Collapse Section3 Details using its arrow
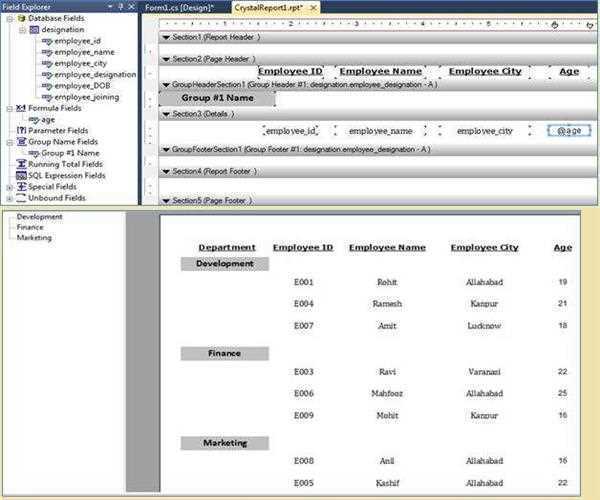 click(x=165, y=114)
